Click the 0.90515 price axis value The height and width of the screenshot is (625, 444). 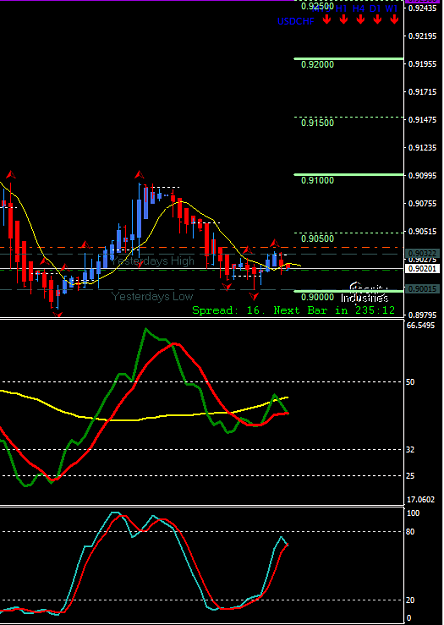point(423,232)
